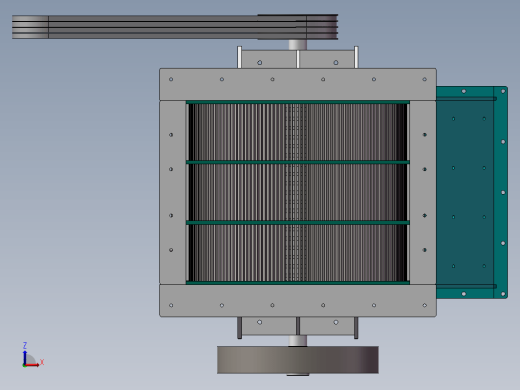Click the teal side cover plate
The height and width of the screenshot is (390, 520).
point(472,192)
